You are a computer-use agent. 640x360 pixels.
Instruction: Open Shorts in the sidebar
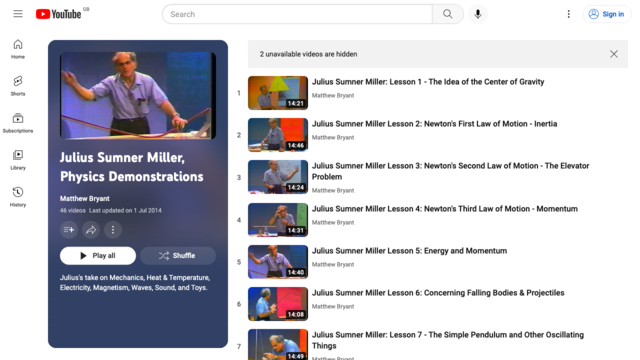18,86
